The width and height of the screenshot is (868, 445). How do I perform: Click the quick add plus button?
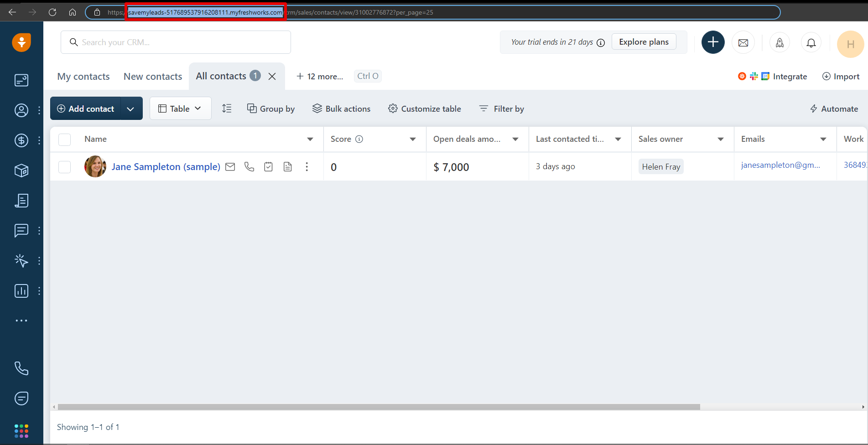click(x=713, y=42)
